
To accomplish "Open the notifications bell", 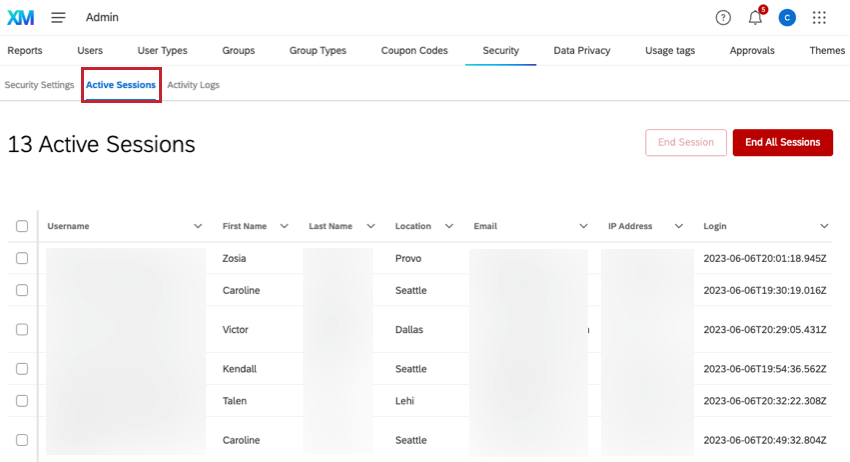I will (x=755, y=17).
